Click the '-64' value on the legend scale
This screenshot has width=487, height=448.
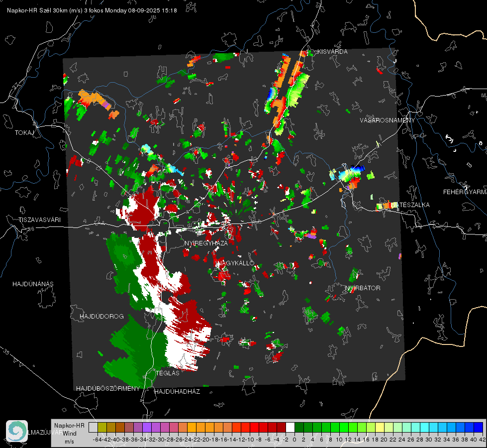(x=97, y=440)
